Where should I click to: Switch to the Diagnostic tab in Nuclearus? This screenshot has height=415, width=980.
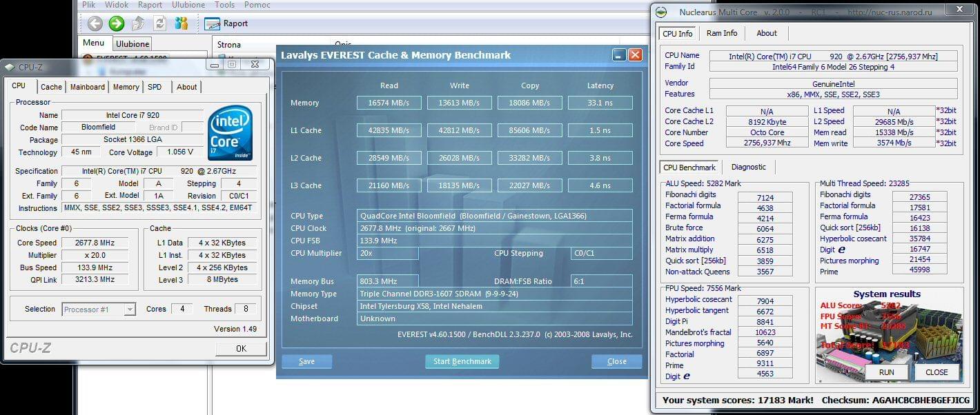749,167
